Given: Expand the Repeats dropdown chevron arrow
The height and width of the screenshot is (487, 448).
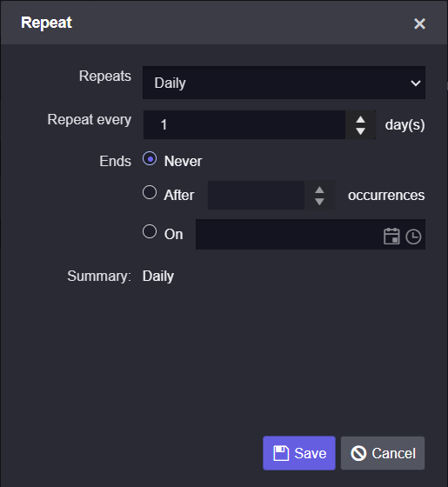Looking at the screenshot, I should [x=416, y=83].
